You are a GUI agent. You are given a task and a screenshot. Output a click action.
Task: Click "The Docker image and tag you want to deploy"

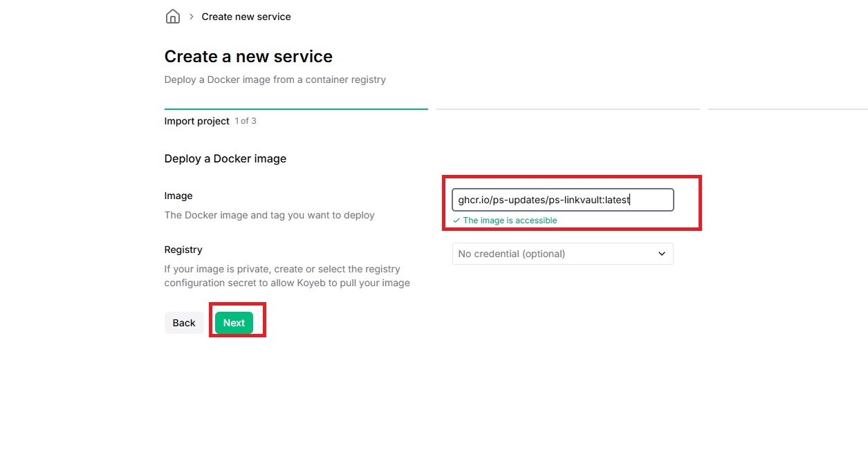click(x=270, y=215)
